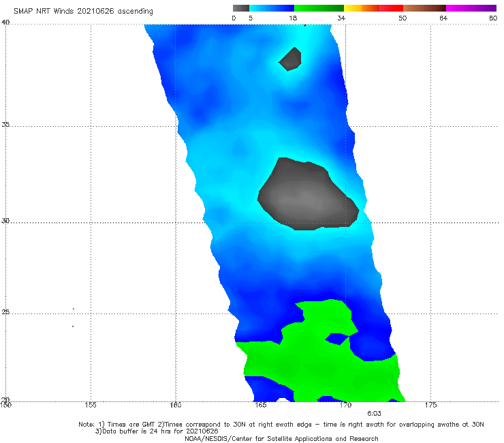Click the swath time label '6:03'
This screenshot has height=443, width=504.
(x=374, y=414)
